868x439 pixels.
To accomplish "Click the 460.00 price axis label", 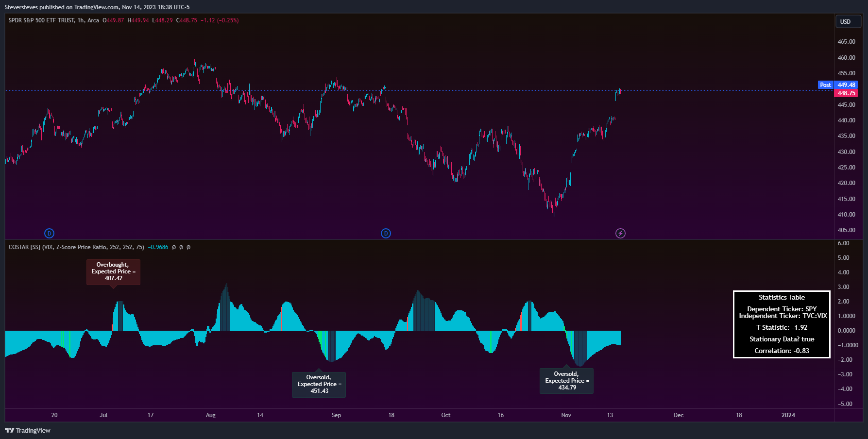I will 846,58.
